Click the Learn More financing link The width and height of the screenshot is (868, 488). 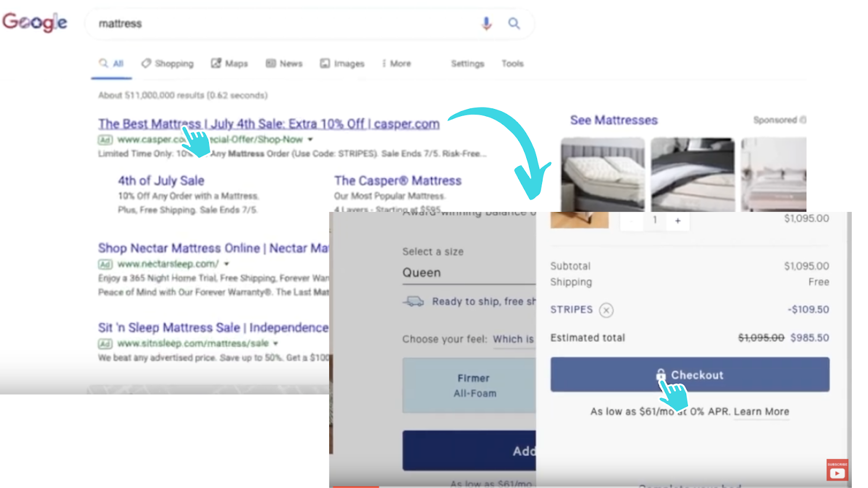(761, 412)
